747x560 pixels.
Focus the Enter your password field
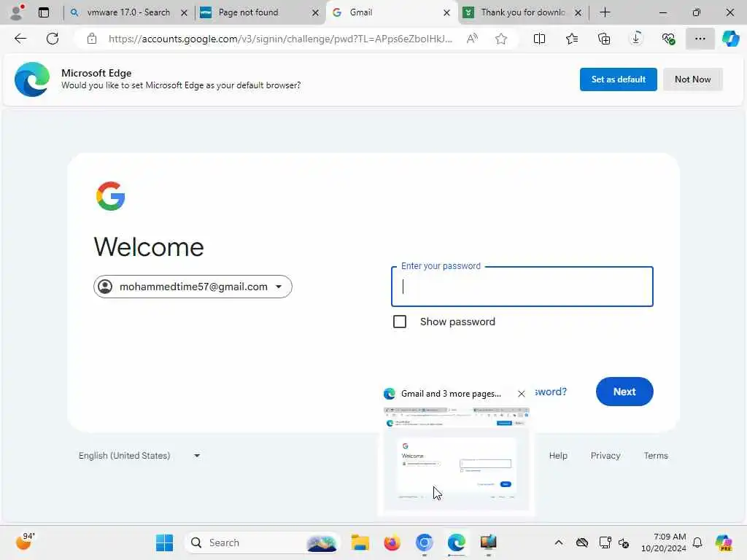click(522, 287)
